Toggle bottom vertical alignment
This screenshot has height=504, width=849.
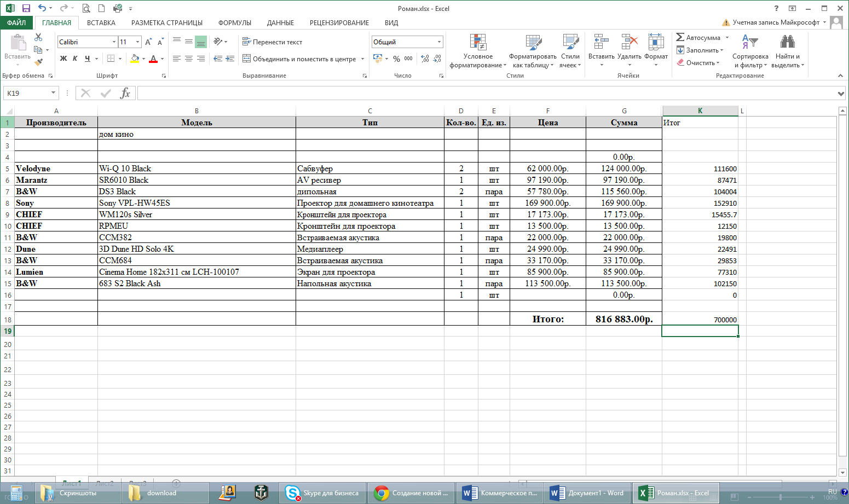coord(201,42)
